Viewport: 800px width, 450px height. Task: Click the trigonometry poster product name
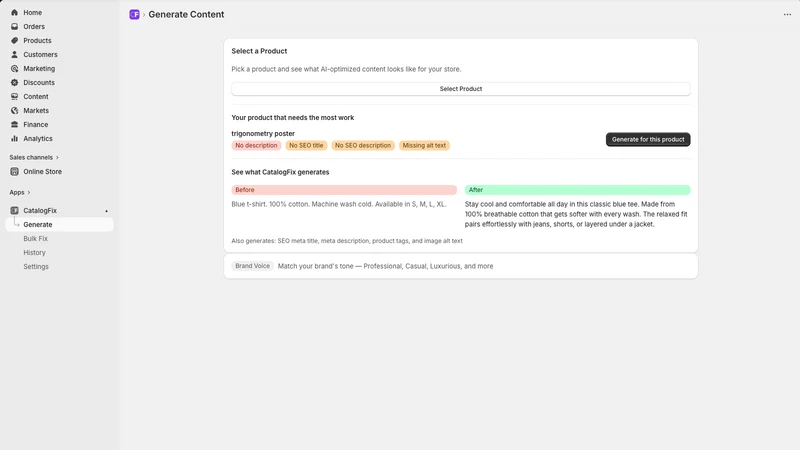pos(263,133)
